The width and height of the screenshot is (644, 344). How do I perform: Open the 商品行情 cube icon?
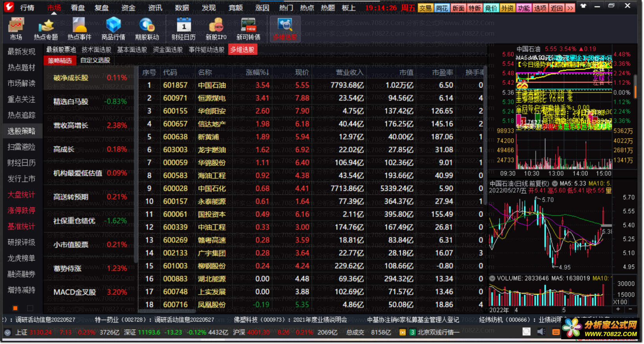113,29
